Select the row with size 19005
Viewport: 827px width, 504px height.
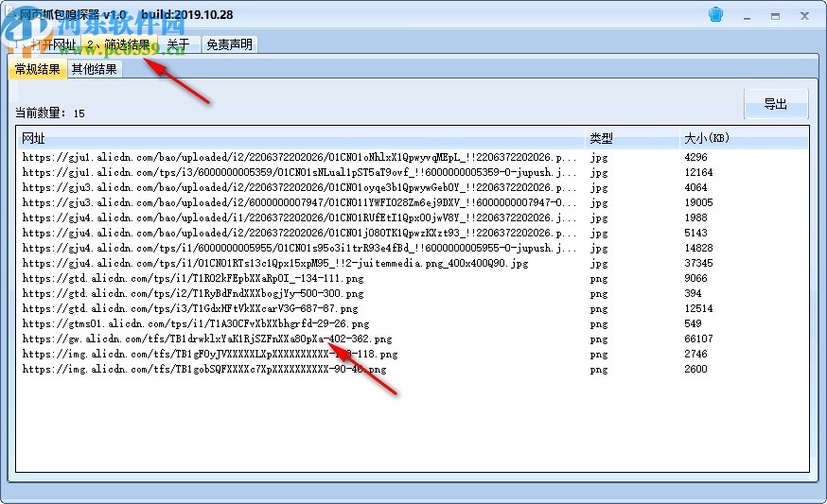click(x=412, y=203)
